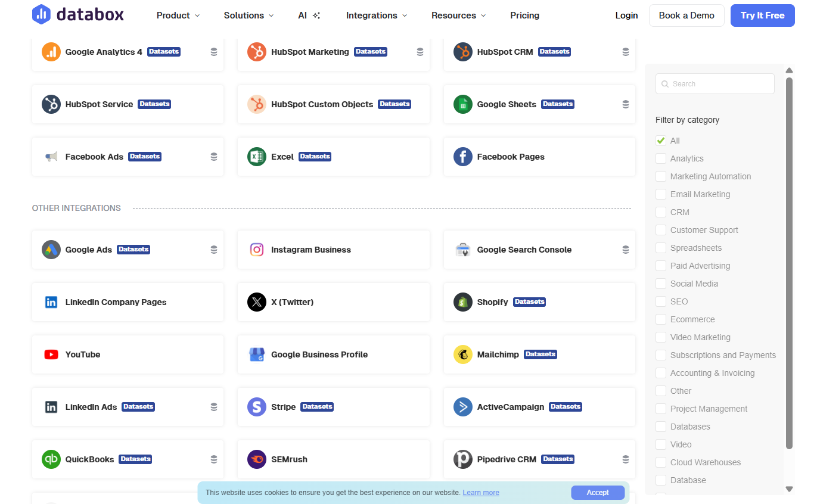Accept the cookie notice
This screenshot has width=817, height=504.
click(x=598, y=492)
